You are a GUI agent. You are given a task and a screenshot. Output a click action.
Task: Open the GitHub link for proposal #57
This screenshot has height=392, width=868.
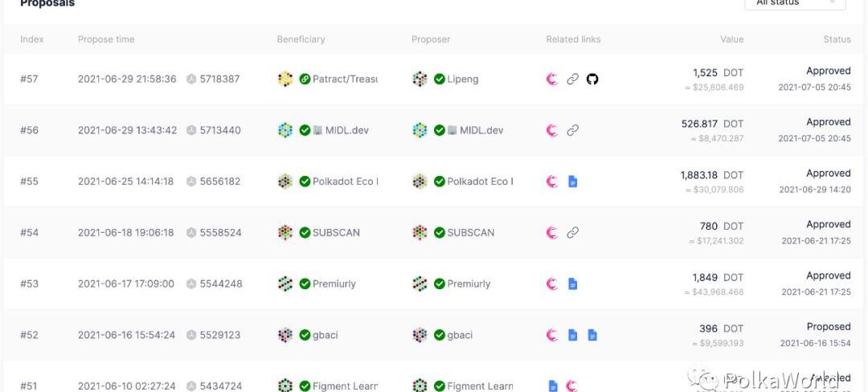(x=592, y=79)
